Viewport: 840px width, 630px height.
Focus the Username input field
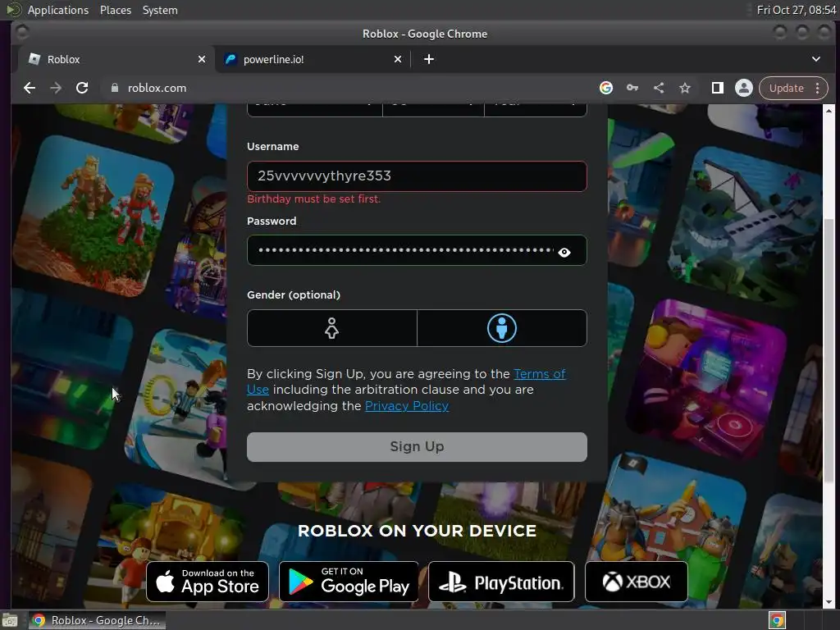(x=417, y=176)
